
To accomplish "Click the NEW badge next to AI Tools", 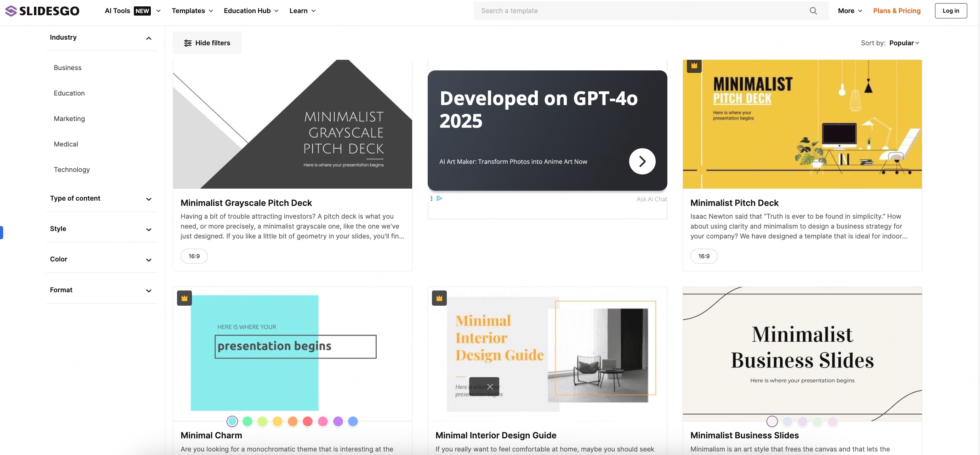I will coord(142,11).
